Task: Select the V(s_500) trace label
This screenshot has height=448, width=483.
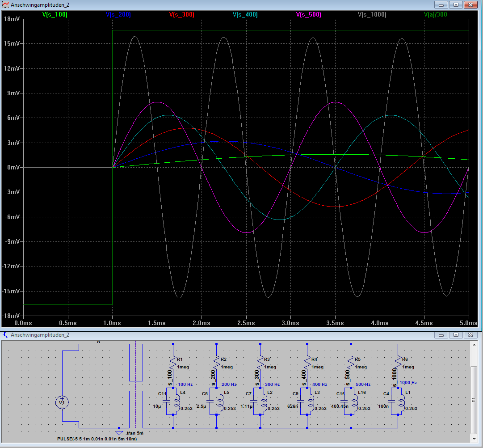Action: tap(308, 15)
